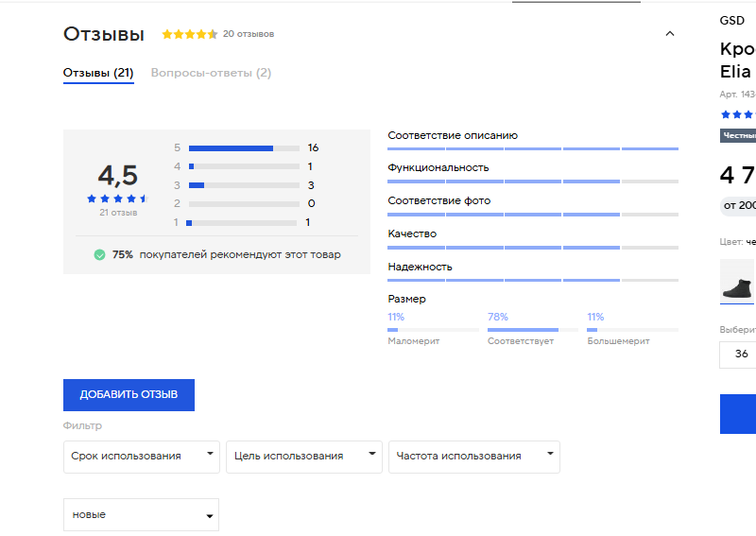The image size is (756, 536).
Task: Filter reviews by 5-star rating bar
Action: pyautogui.click(x=244, y=148)
